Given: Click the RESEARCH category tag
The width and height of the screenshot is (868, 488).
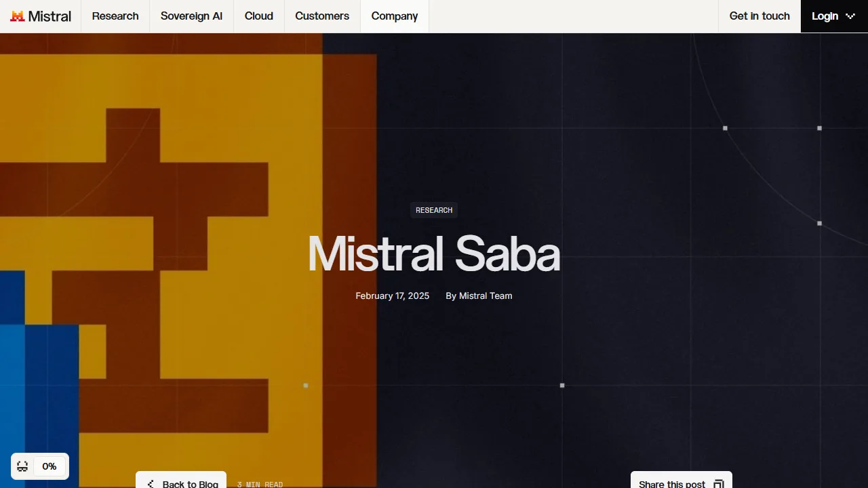Looking at the screenshot, I should [x=434, y=210].
